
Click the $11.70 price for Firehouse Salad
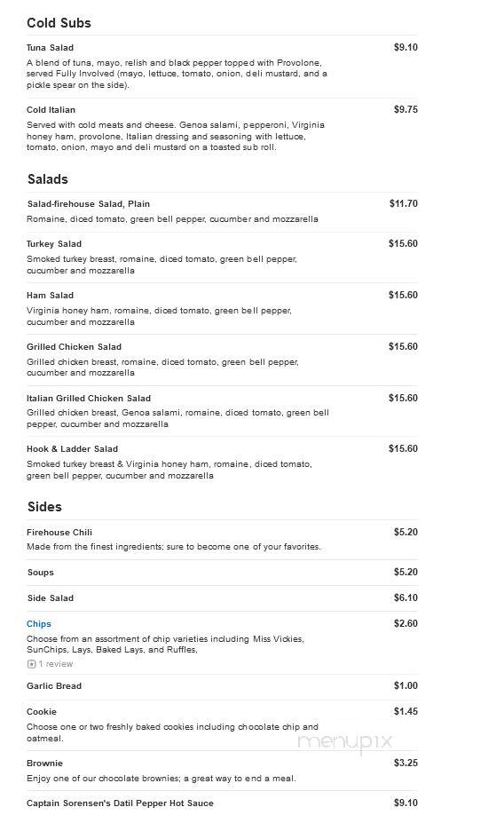pos(403,204)
